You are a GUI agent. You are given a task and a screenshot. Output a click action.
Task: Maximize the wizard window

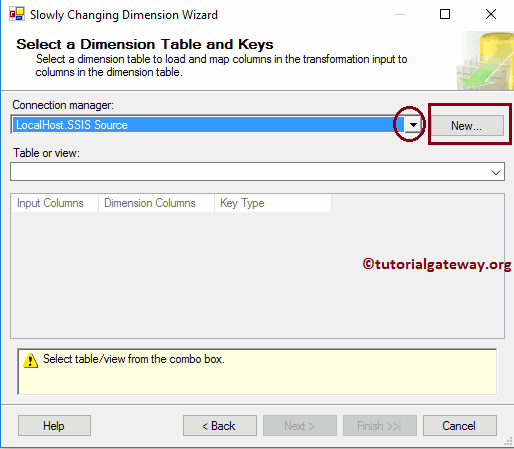tap(445, 14)
